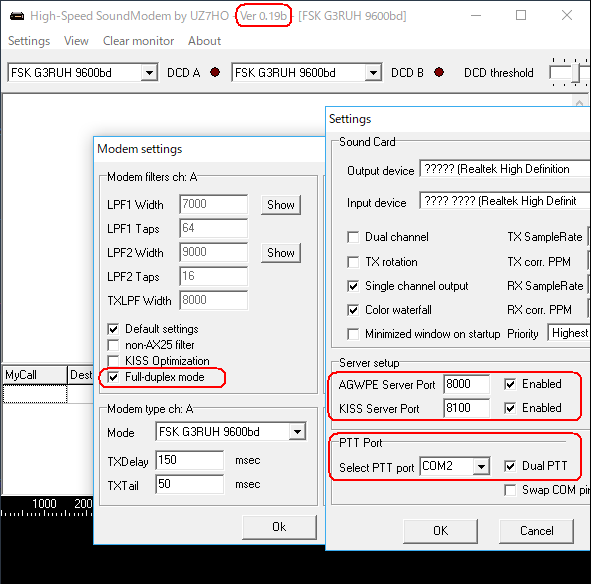Viewport: 591px width, 584px height.
Task: Disable the AGWPE Server Port Enabled checkbox
Action: [x=510, y=384]
